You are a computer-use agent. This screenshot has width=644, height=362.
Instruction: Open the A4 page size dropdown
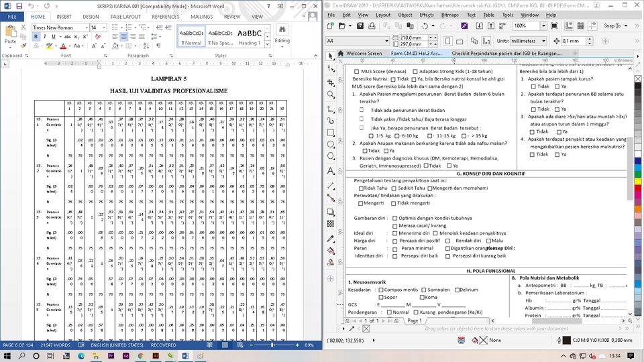pyautogui.click(x=386, y=41)
